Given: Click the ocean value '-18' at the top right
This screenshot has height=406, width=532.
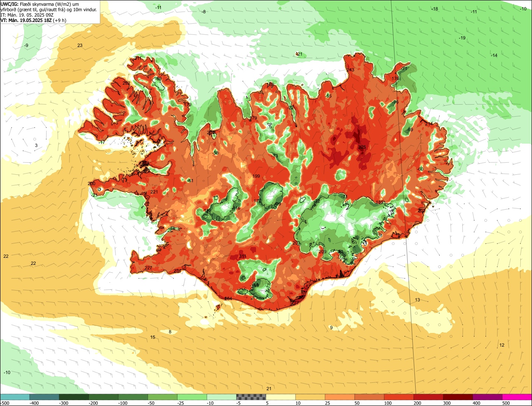Looking at the screenshot, I should tap(435, 9).
